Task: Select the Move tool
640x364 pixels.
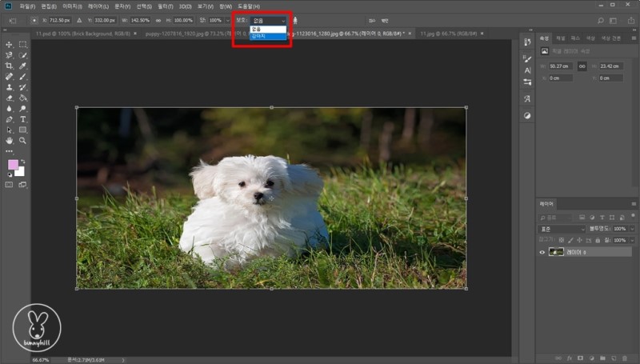Action: (x=9, y=45)
